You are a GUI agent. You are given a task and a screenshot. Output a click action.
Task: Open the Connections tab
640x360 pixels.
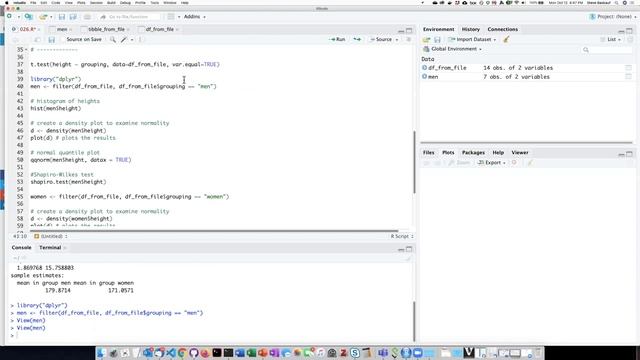502,29
